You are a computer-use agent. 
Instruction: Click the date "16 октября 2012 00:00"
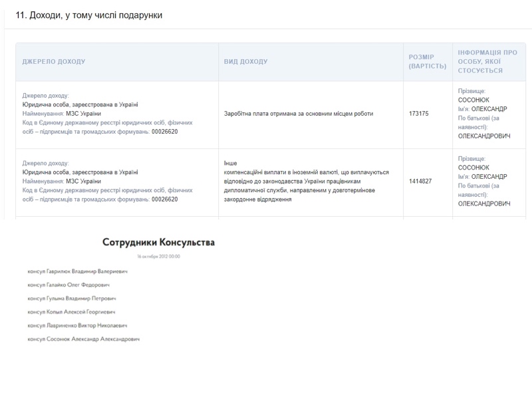tap(158, 257)
